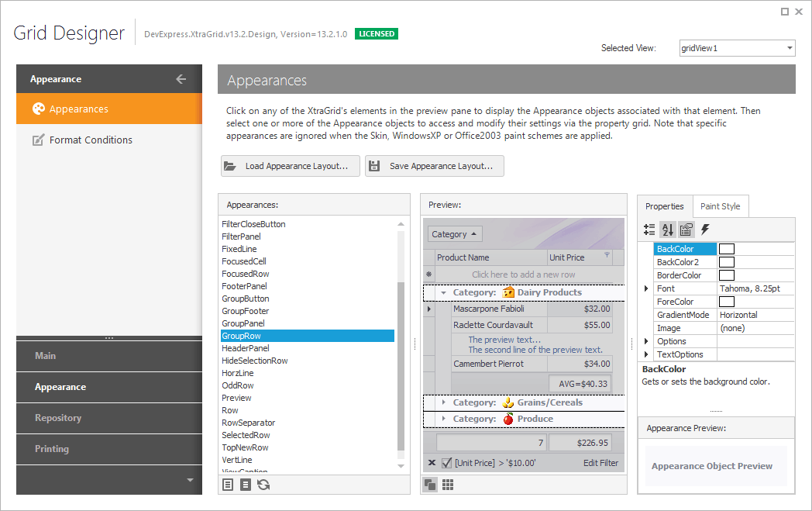The height and width of the screenshot is (511, 812).
Task: Expand the Font property
Action: click(645, 288)
